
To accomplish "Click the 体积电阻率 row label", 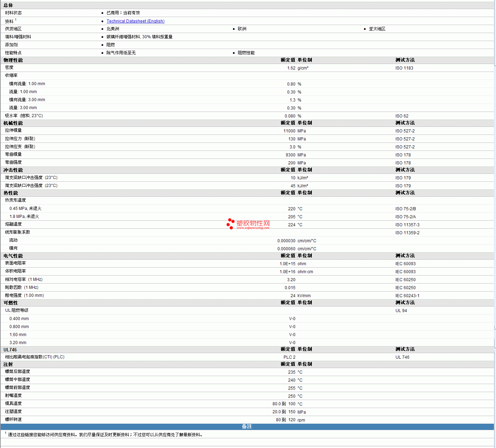I will point(15,271).
